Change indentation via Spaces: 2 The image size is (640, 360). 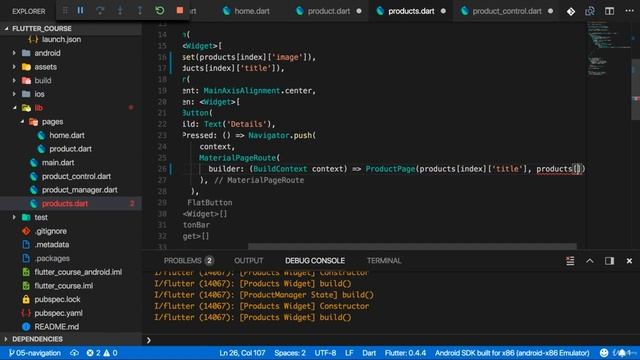pos(290,353)
